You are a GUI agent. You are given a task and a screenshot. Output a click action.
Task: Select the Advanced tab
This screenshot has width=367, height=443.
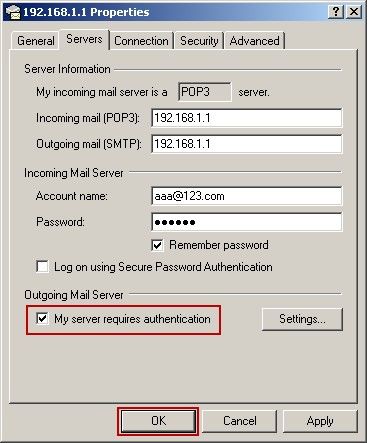point(254,41)
